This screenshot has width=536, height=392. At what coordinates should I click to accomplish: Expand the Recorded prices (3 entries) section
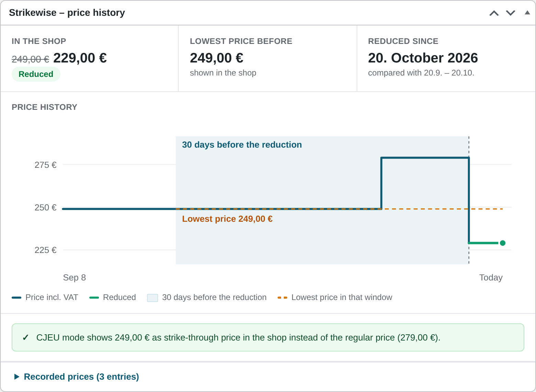[x=77, y=377]
